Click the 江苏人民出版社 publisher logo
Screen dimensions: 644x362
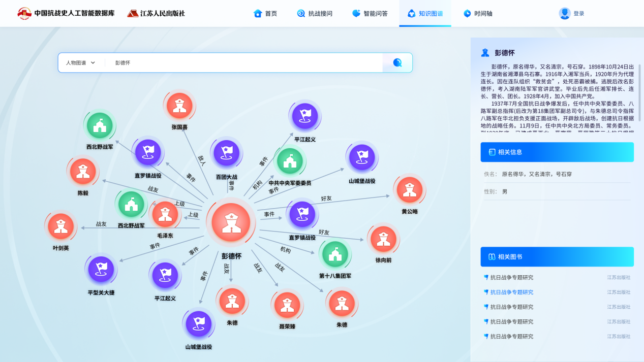(156, 13)
